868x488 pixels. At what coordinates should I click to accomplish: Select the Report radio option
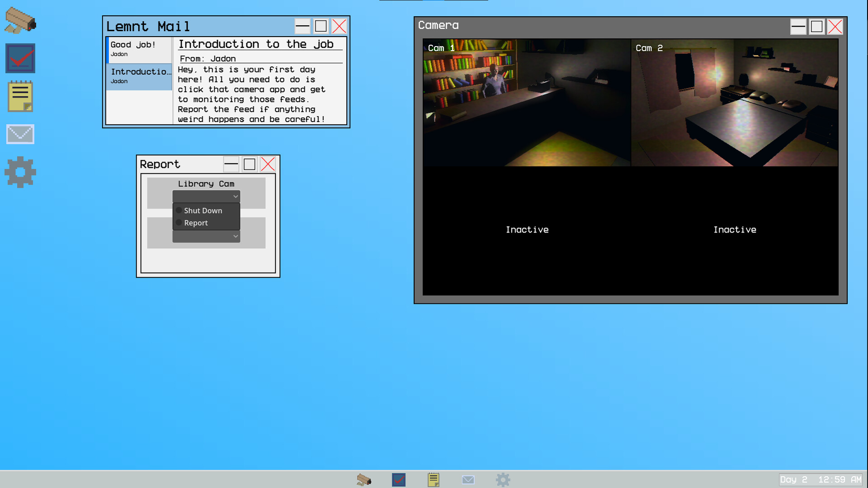(x=179, y=223)
